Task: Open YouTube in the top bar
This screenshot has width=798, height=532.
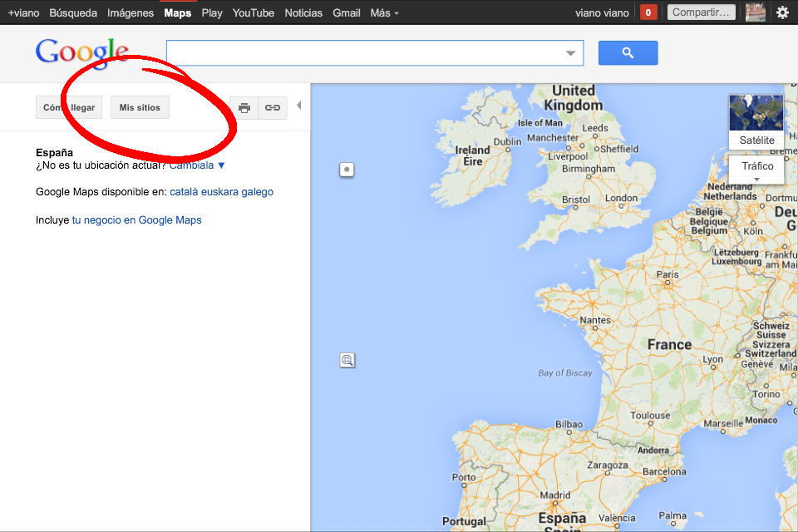Action: click(254, 12)
